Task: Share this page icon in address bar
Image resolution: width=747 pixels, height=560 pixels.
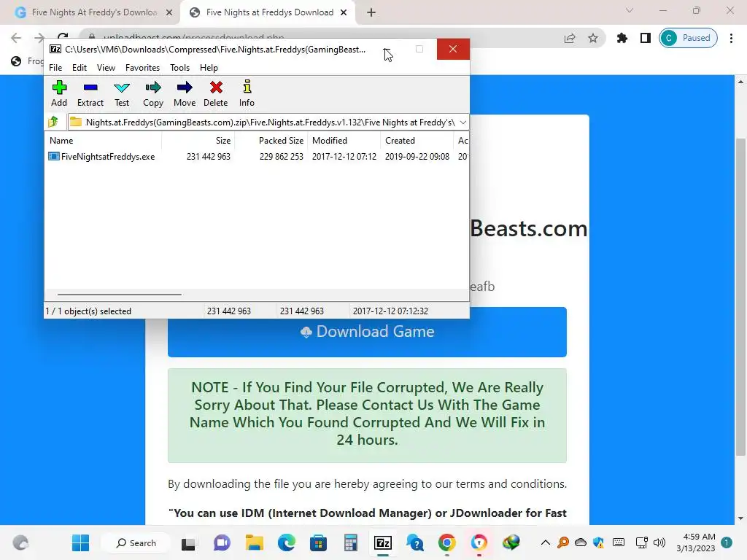Action: click(x=570, y=38)
